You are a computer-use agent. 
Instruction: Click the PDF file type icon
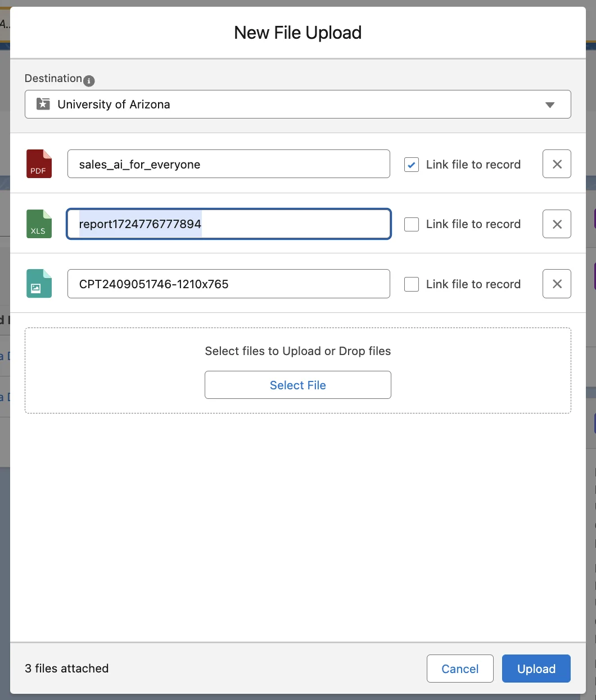(x=39, y=164)
